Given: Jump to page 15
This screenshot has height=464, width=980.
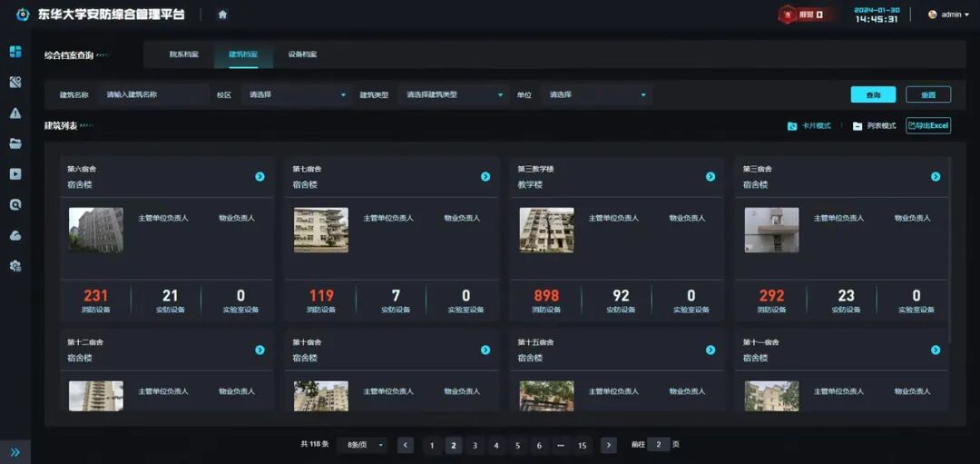Looking at the screenshot, I should click(x=582, y=445).
